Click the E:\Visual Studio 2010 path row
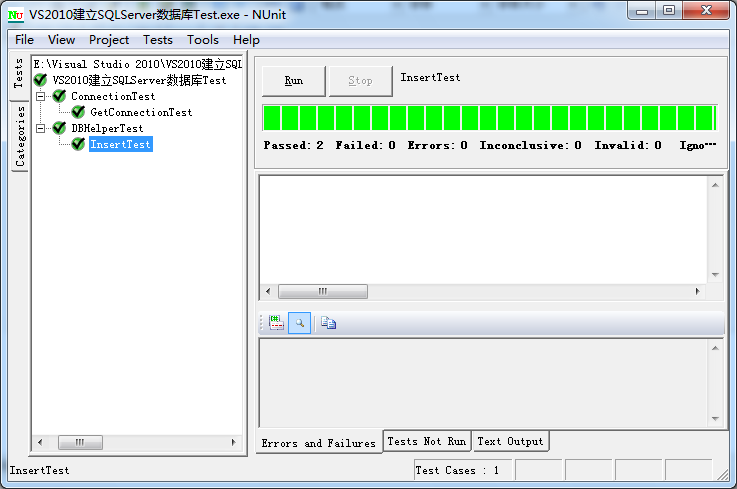737x489 pixels. [137, 64]
